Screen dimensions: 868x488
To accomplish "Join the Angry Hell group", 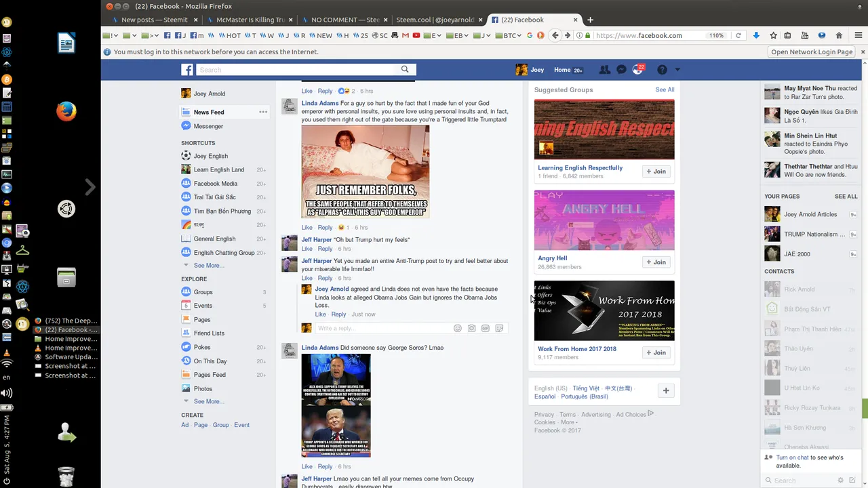I will point(656,262).
